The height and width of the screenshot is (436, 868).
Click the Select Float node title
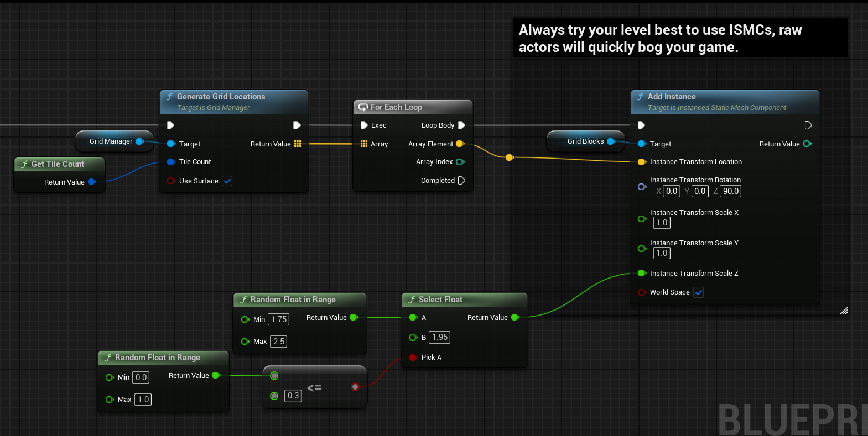(x=440, y=300)
